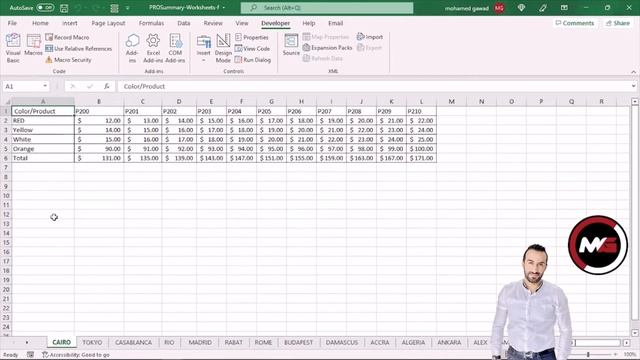Click the Share button

tap(618, 23)
